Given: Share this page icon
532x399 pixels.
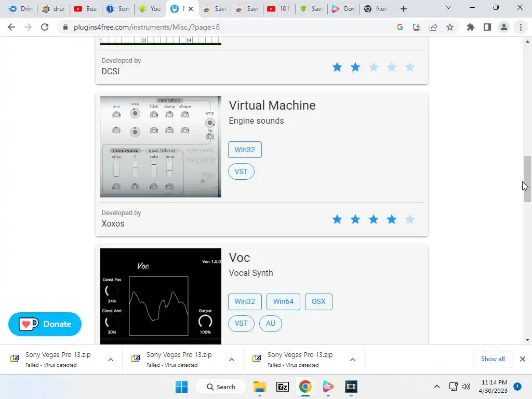Looking at the screenshot, I should click(433, 27).
